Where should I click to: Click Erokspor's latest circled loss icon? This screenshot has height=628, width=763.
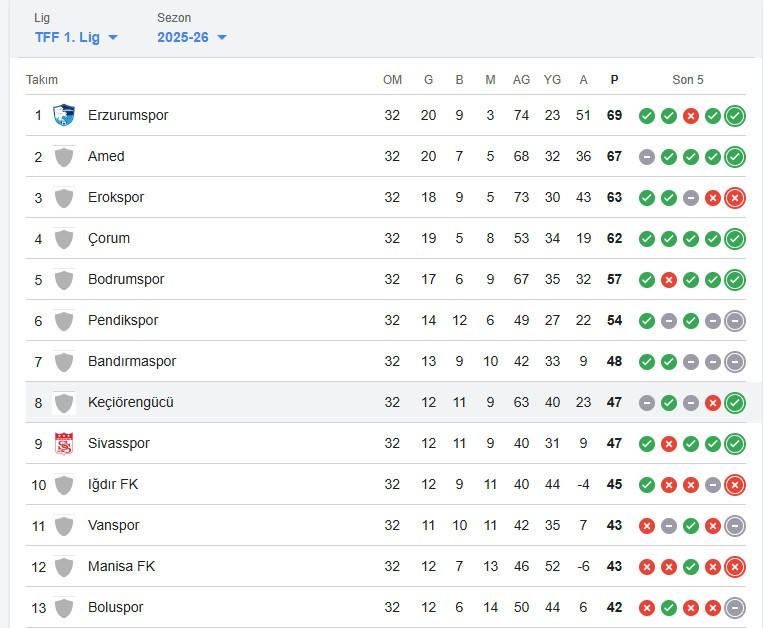coord(735,197)
